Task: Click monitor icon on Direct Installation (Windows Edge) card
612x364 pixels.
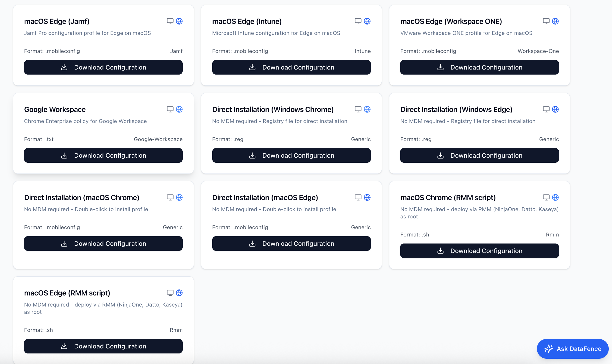Action: pos(546,109)
